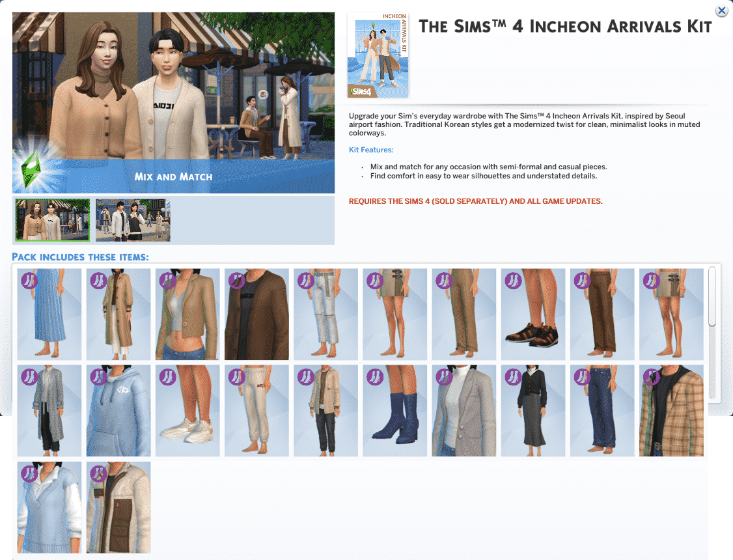Click the cream jogger sweatpants item

point(256,410)
